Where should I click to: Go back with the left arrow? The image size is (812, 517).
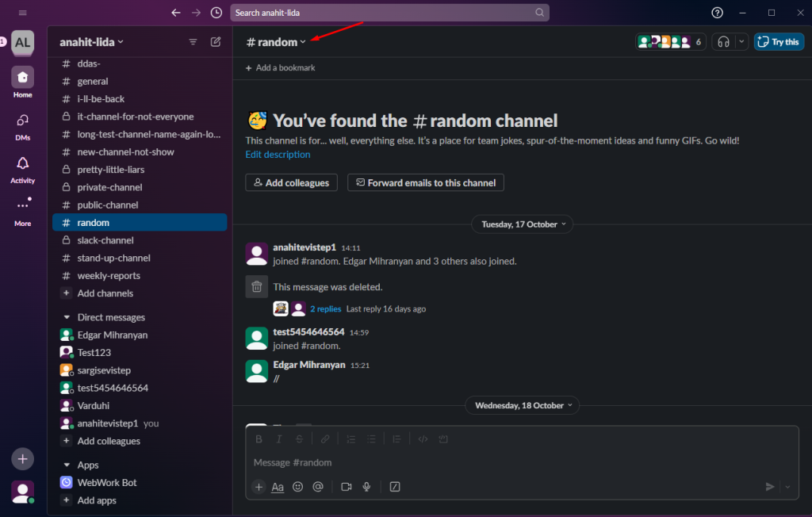(x=176, y=13)
